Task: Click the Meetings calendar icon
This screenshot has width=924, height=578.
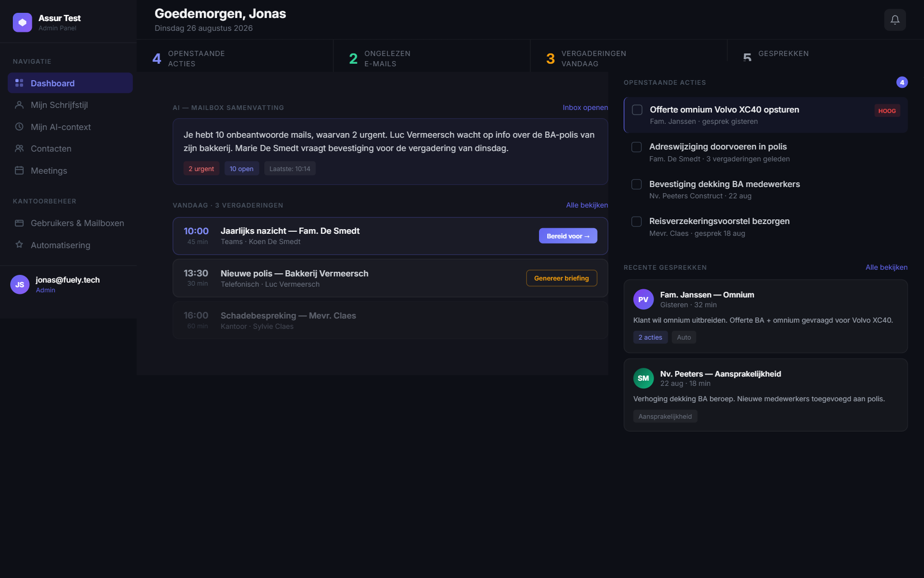Action: [19, 170]
